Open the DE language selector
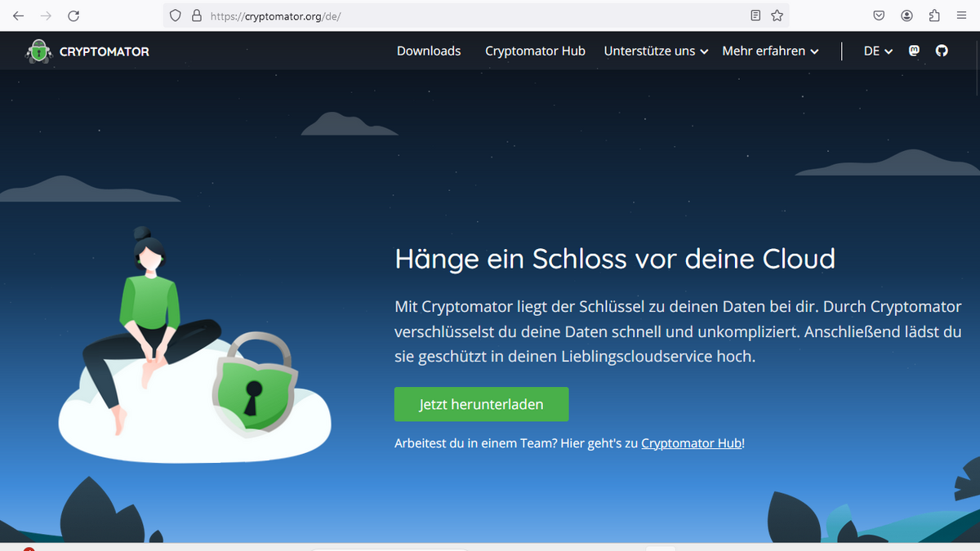 [878, 51]
